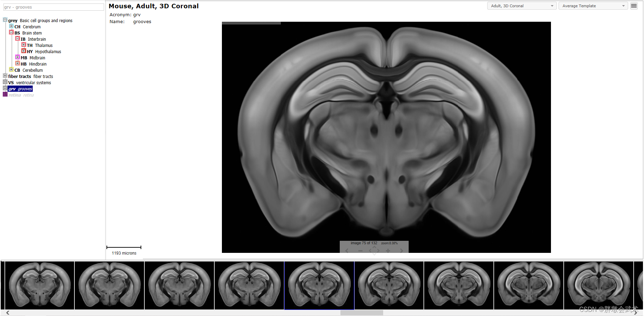644x316 pixels.
Task: Open the eighth coronal thumbnail
Action: (529, 285)
